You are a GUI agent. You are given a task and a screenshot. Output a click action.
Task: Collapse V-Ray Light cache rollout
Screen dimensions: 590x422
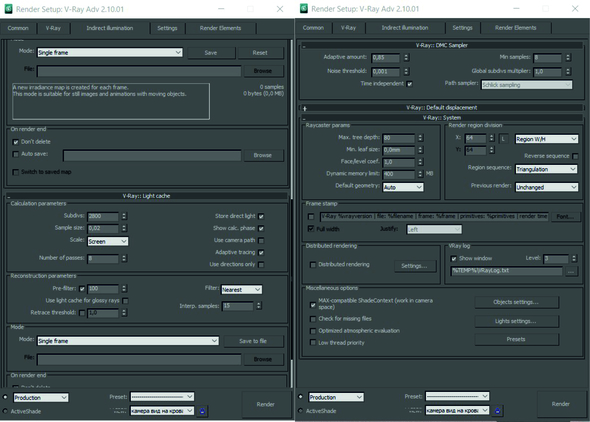click(x=146, y=196)
